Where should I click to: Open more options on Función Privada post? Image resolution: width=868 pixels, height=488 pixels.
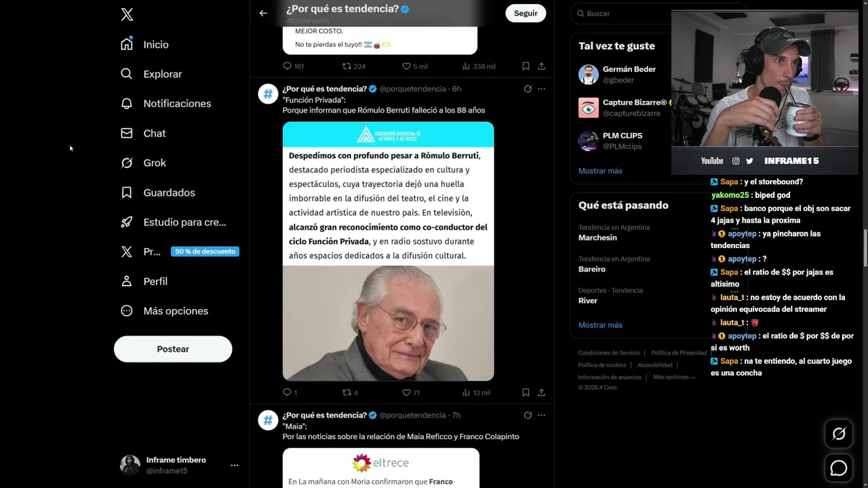point(541,89)
